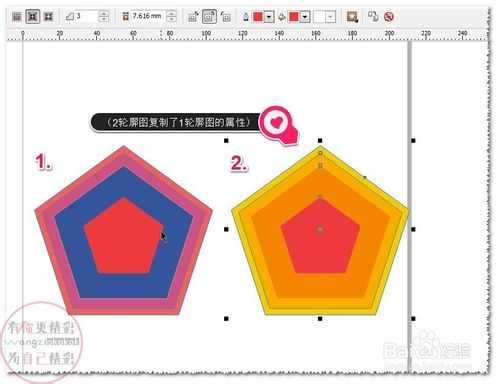The height and width of the screenshot is (384, 500).
Task: Decrease contour offset with down arrow
Action: coord(171,19)
